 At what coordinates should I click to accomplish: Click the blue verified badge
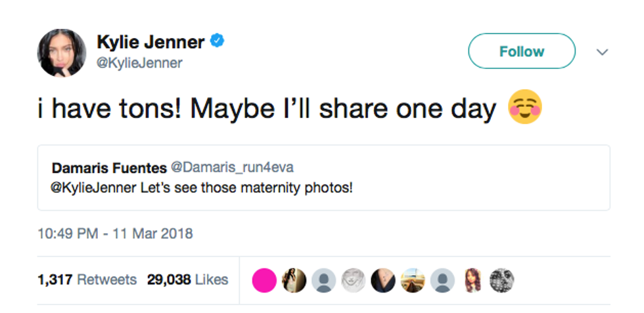tap(218, 42)
